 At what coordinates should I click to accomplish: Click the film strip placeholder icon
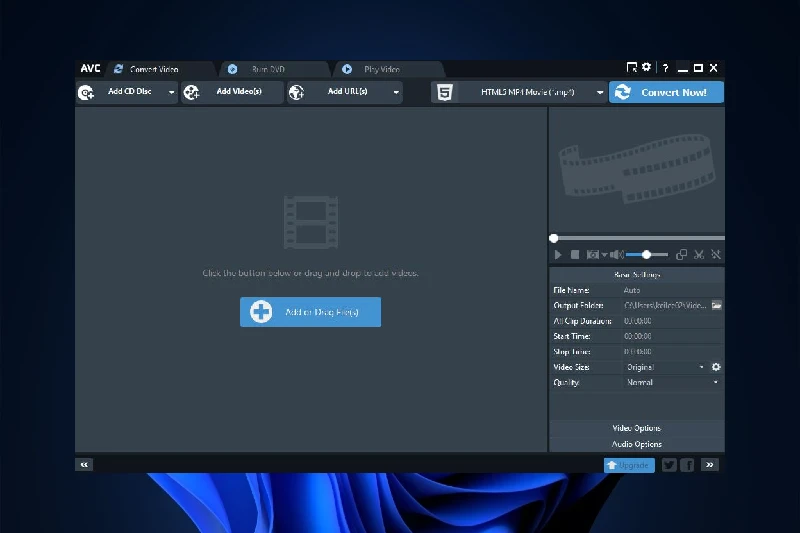pos(311,222)
